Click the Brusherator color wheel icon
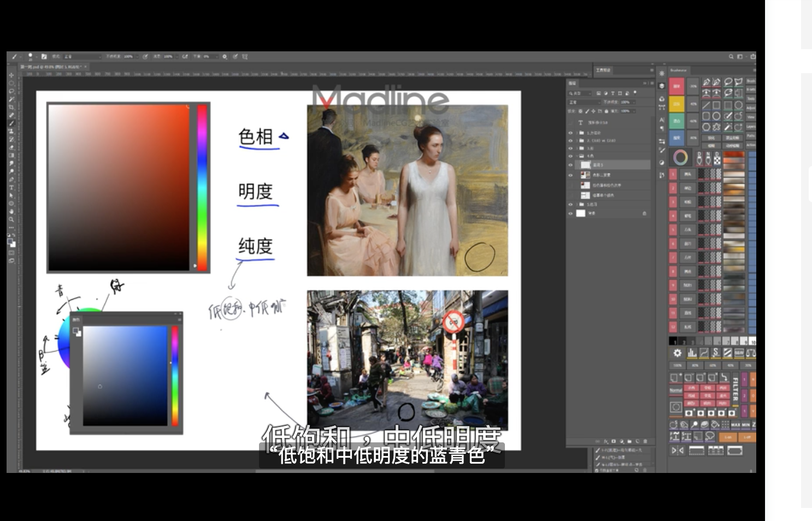Image resolution: width=812 pixels, height=521 pixels. coord(680,157)
